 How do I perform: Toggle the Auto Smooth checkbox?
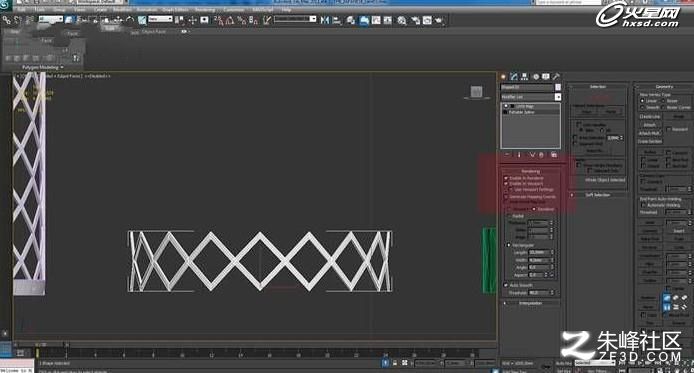(x=506, y=285)
